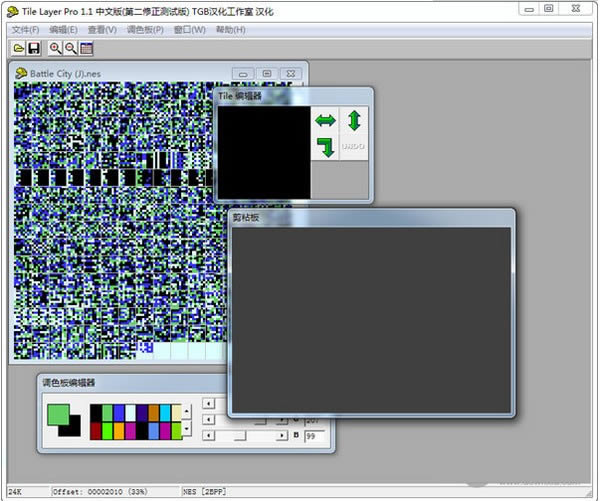Pick the dark red palette swatch
600x501 pixels.
click(x=96, y=431)
